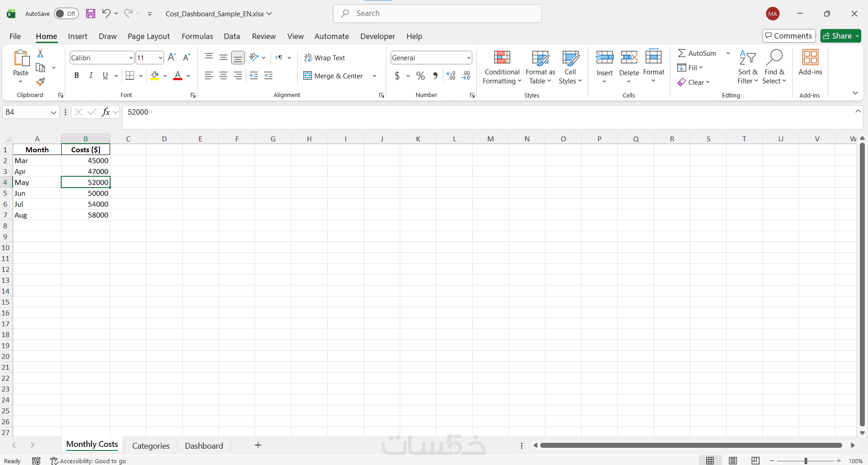Decrease the font size
Screen dimensions: 868x465
pos(187,58)
